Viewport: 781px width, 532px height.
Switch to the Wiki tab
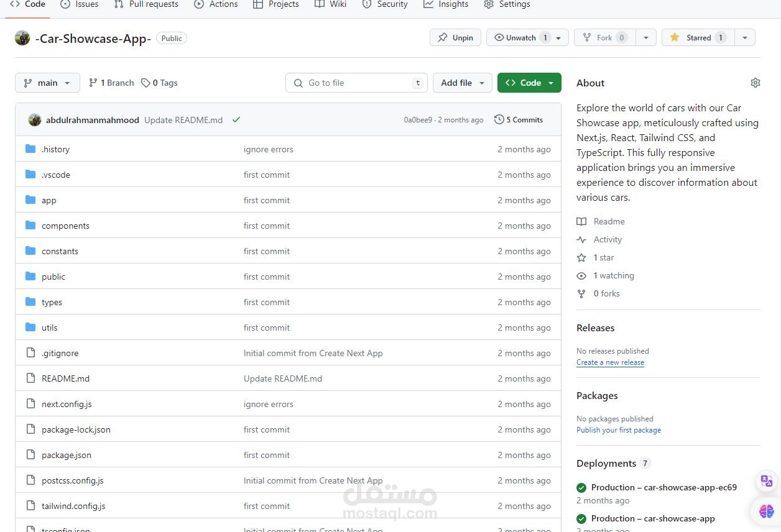coord(331,4)
